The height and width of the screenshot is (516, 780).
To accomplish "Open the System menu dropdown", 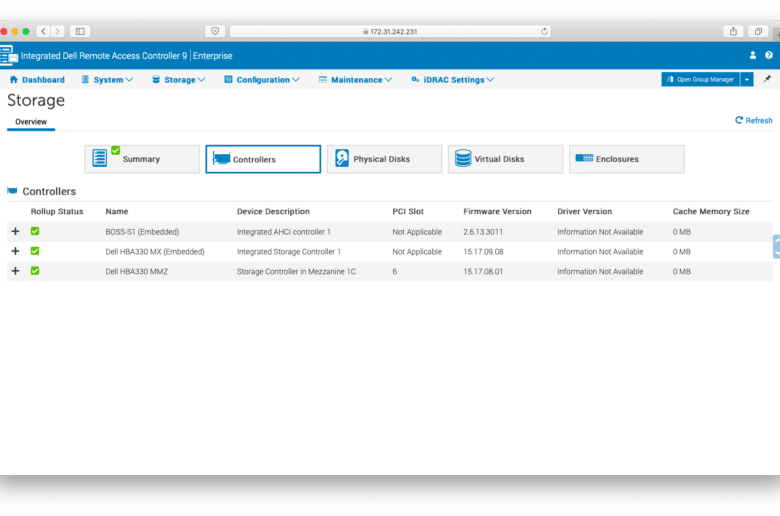I will click(x=107, y=80).
